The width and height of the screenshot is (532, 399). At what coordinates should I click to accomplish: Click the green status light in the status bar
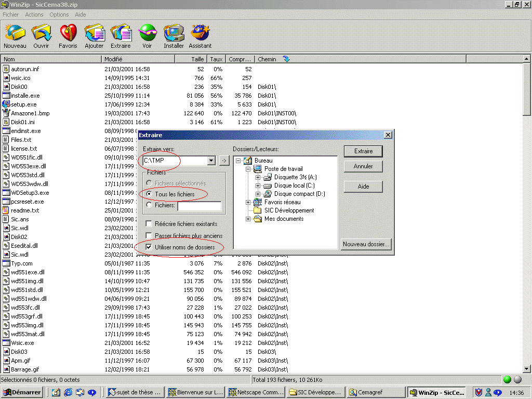click(507, 380)
